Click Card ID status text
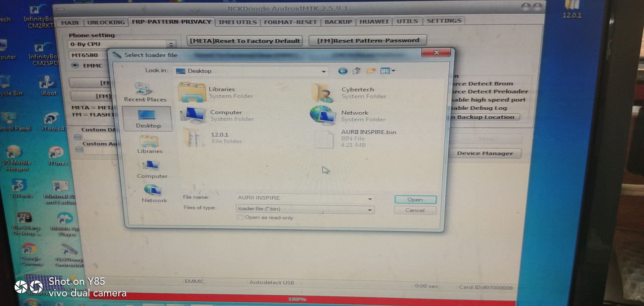This screenshot has height=306, width=644. coord(486,287)
